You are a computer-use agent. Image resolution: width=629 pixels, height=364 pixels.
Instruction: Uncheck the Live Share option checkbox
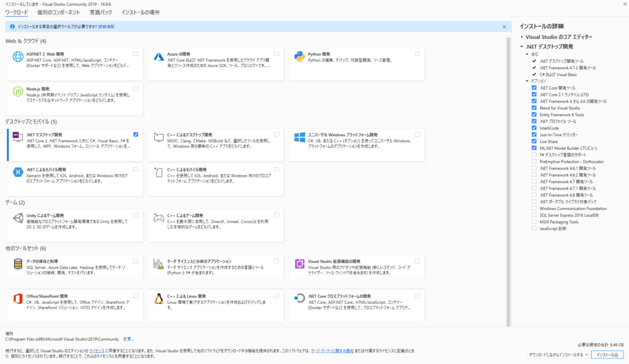pos(534,142)
